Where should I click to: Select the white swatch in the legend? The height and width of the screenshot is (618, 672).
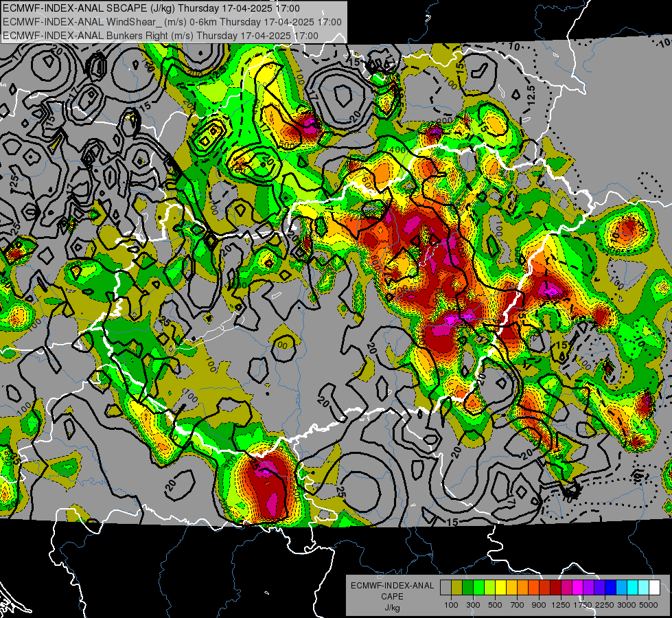(x=655, y=588)
